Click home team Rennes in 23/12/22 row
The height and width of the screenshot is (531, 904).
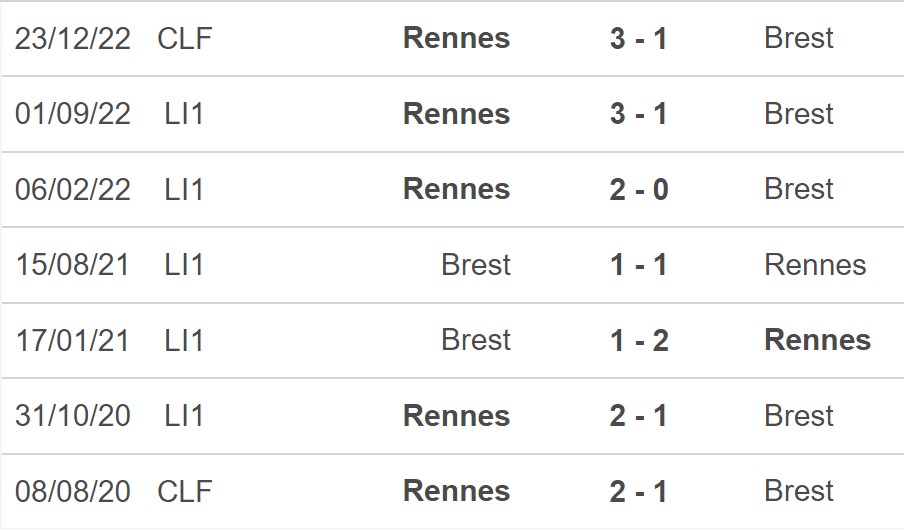[457, 39]
